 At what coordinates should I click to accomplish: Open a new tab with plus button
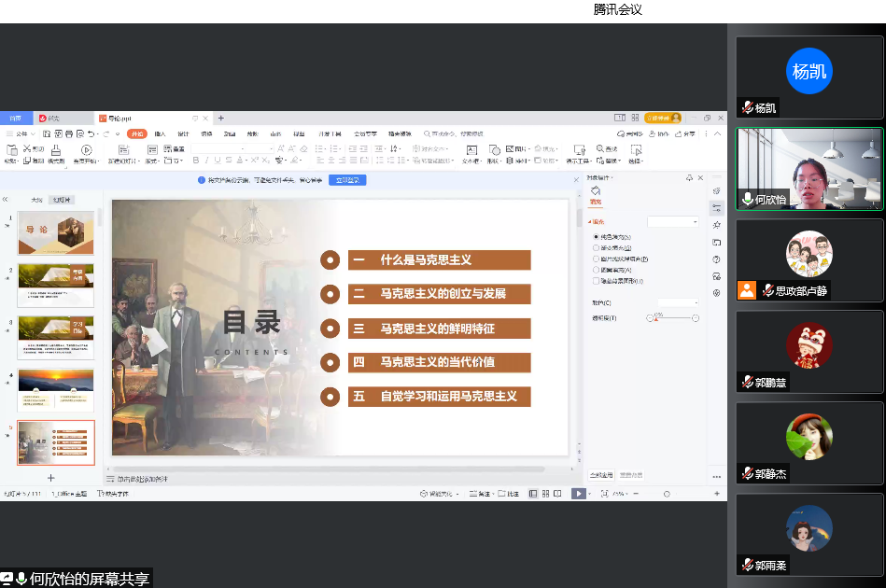tap(221, 118)
